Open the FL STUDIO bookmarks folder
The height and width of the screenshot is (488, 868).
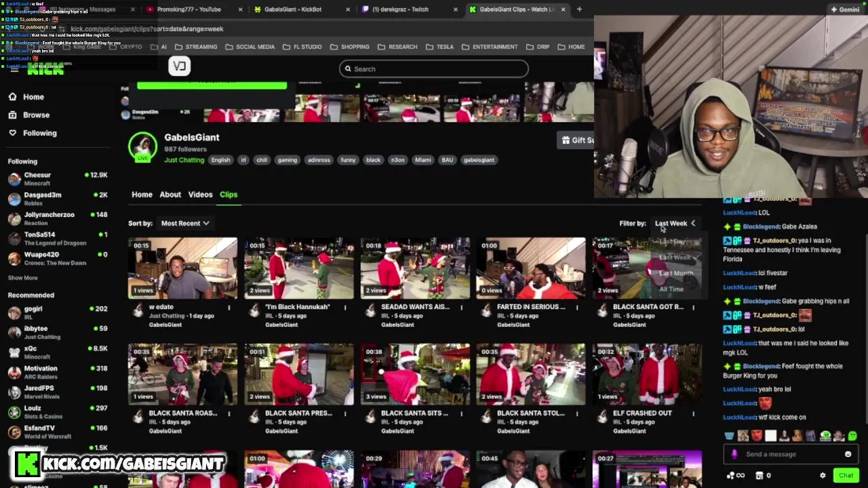[x=302, y=47]
